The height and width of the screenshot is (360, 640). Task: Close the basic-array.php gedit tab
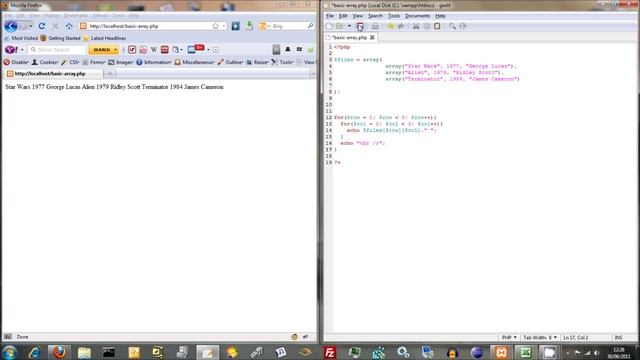pyautogui.click(x=372, y=37)
